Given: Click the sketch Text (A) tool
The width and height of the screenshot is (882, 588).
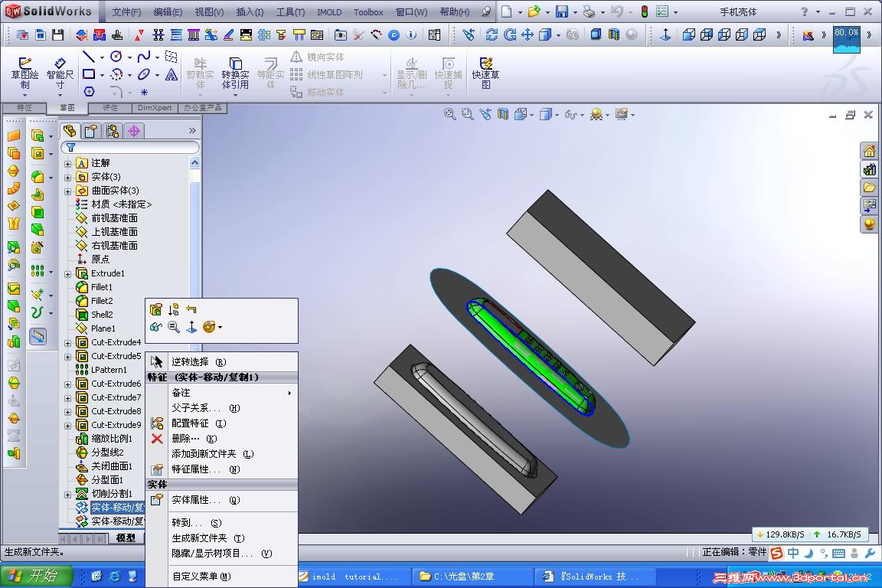Looking at the screenshot, I should tap(171, 73).
